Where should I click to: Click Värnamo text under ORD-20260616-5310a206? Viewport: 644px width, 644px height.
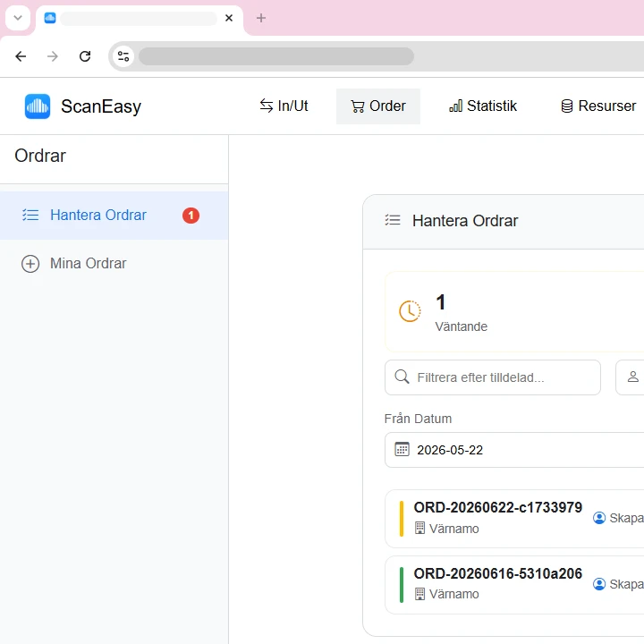[453, 594]
